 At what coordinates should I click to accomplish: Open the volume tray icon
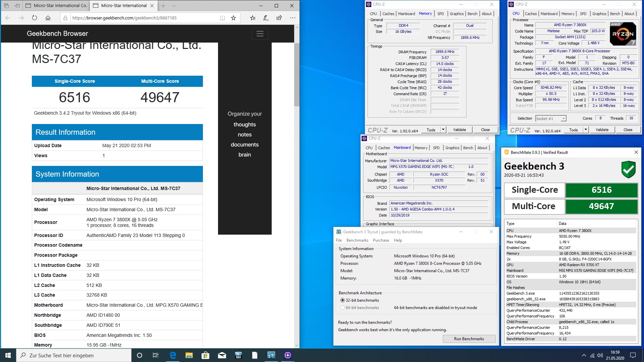click(600, 355)
